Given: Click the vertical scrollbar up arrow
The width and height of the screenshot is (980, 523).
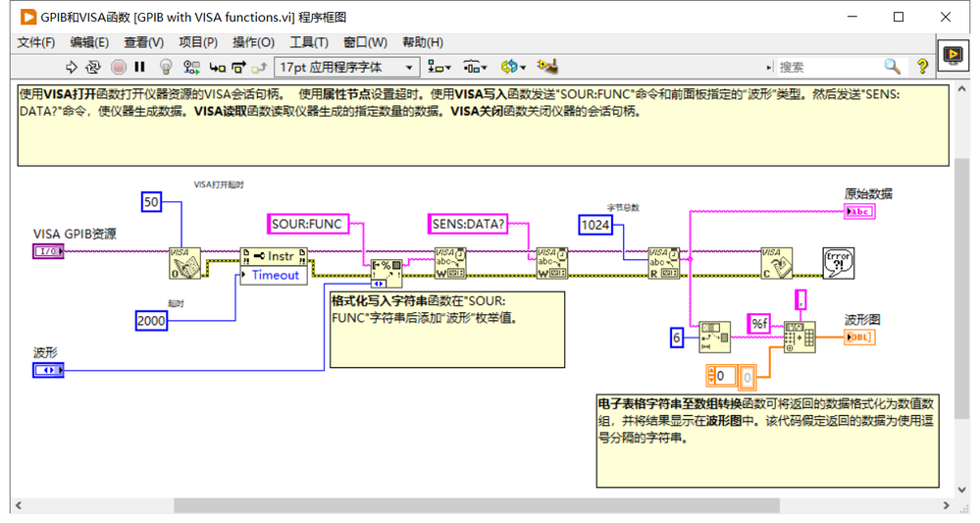Looking at the screenshot, I should 962,89.
